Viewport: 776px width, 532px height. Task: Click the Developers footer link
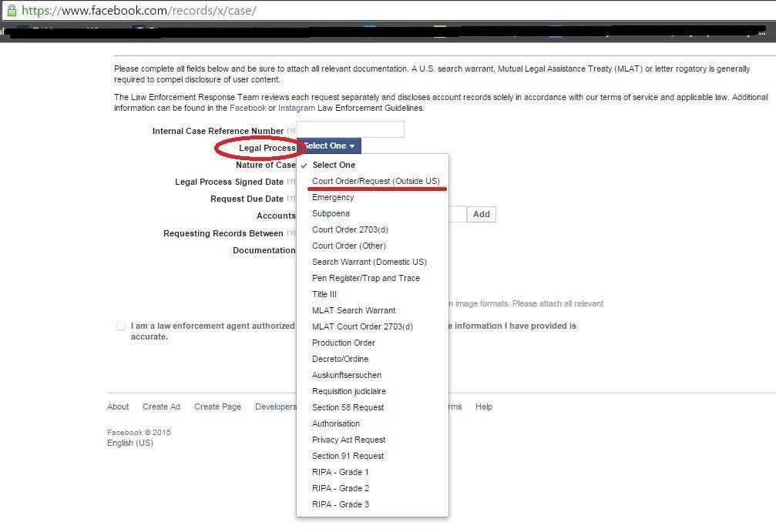pos(276,407)
